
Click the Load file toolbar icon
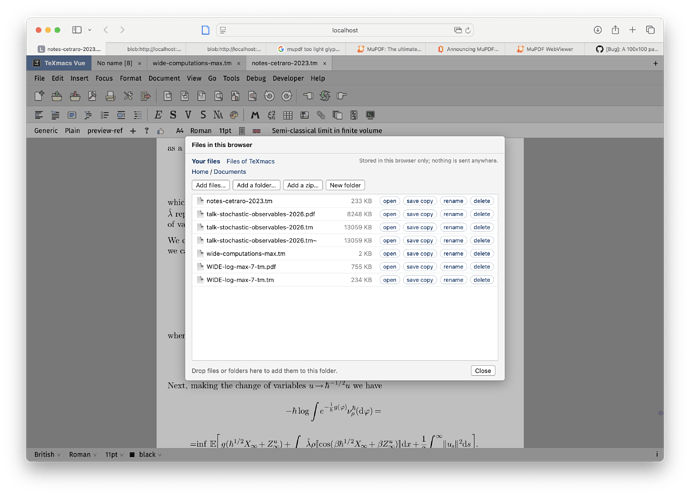pos(57,96)
